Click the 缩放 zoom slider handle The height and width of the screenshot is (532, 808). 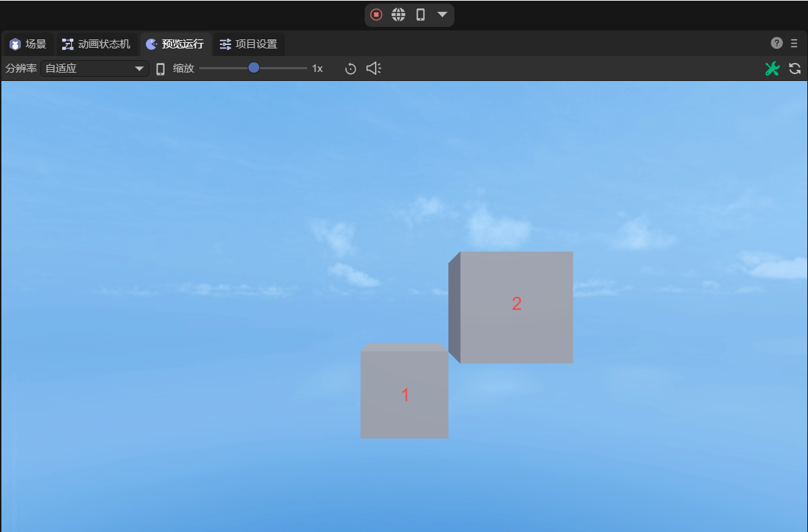pyautogui.click(x=254, y=68)
